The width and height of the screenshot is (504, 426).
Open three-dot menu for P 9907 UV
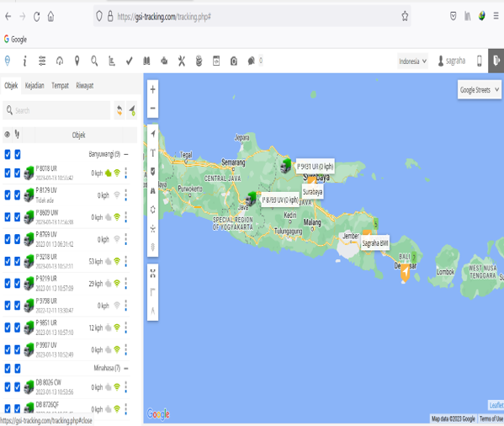[x=126, y=349]
